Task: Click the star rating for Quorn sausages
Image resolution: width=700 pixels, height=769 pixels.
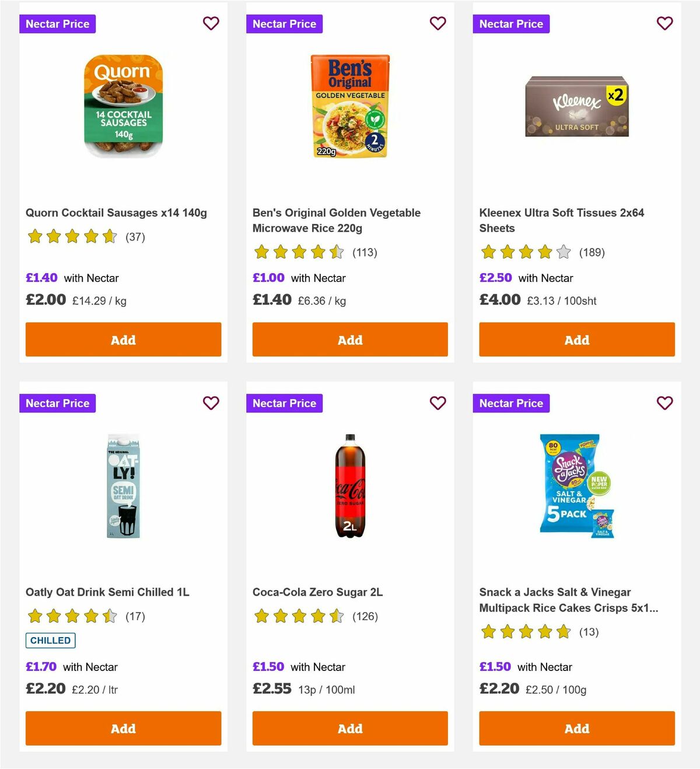Action: 72,236
